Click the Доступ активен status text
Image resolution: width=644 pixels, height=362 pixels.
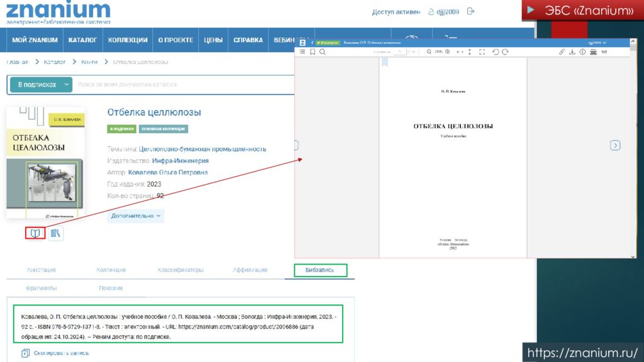[x=396, y=12]
